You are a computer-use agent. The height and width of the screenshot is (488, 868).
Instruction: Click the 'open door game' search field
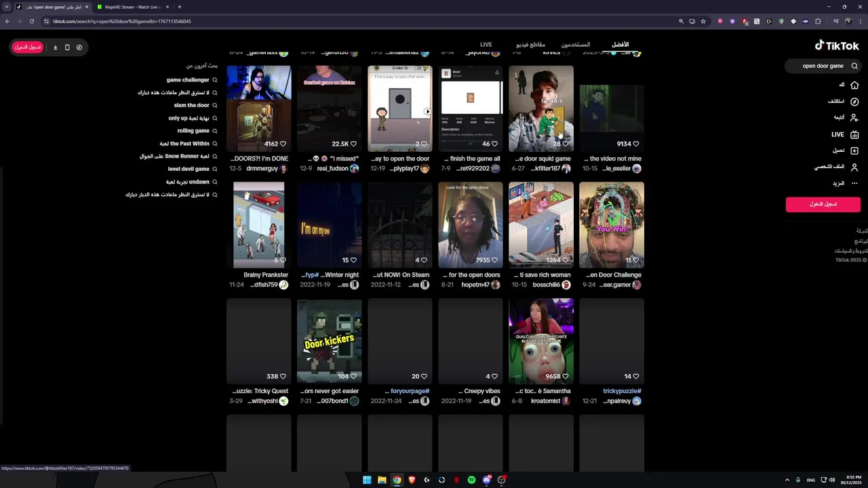tap(822, 66)
